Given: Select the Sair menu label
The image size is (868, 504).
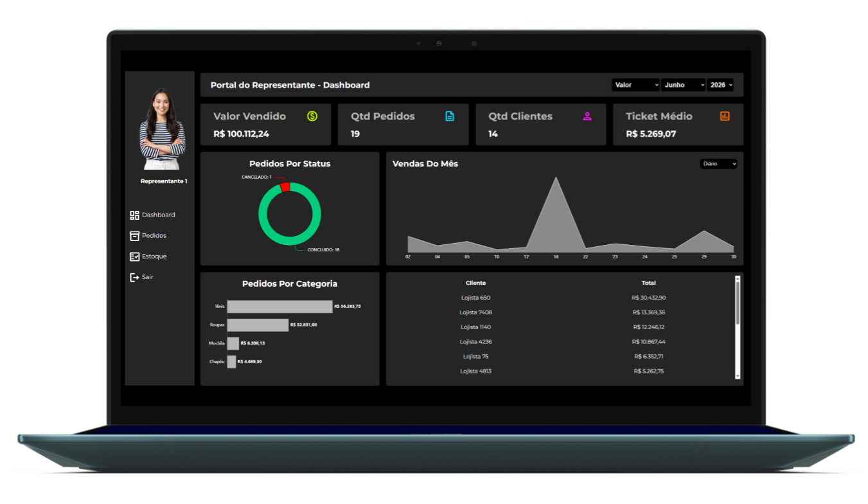Looking at the screenshot, I should (x=148, y=277).
